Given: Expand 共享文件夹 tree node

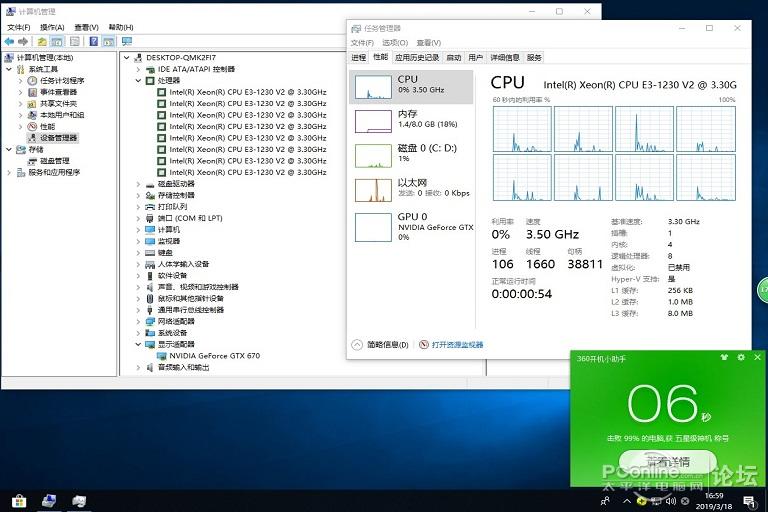Looking at the screenshot, I should click(20, 103).
